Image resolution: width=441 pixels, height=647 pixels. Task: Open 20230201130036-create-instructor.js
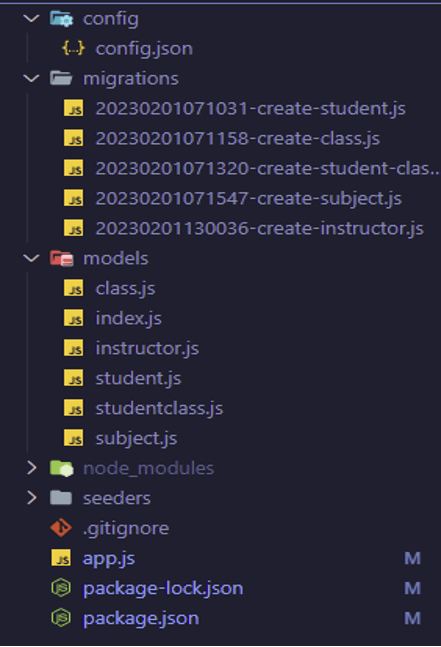pyautogui.click(x=259, y=229)
